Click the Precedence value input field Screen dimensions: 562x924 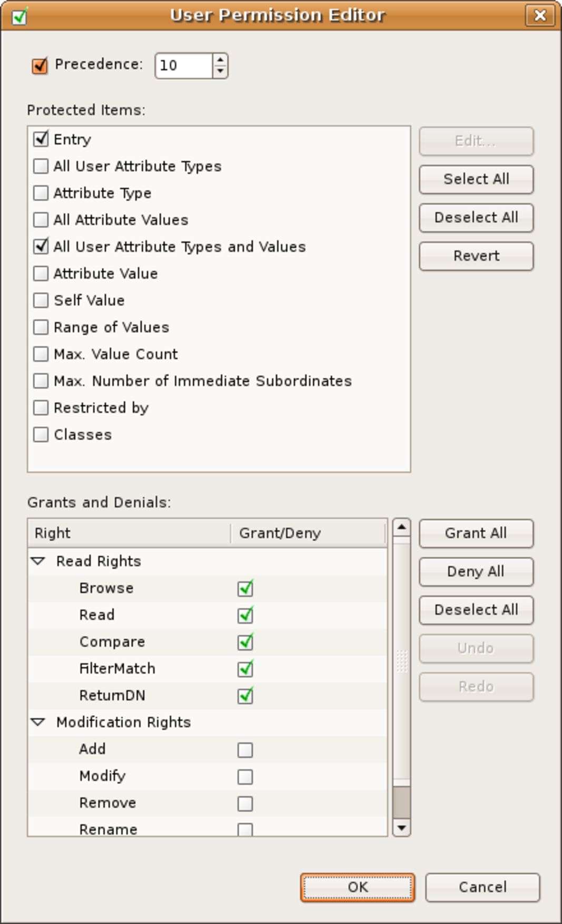(184, 65)
